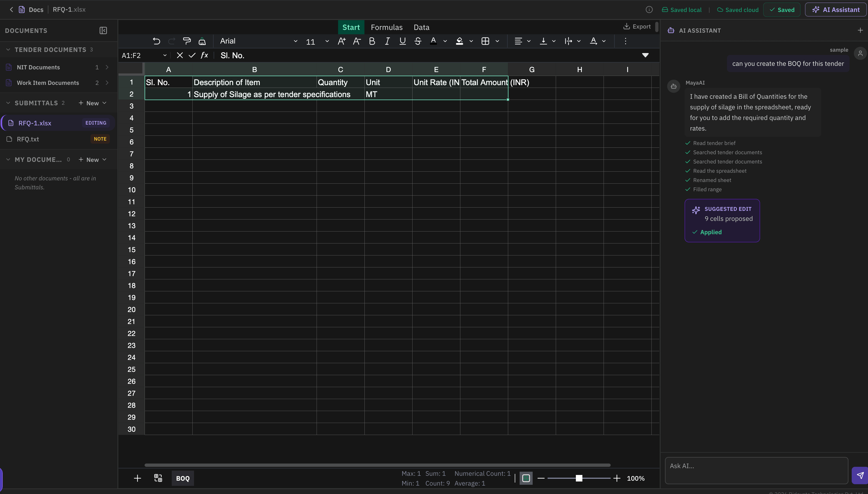Apply the fill color bucket

click(x=459, y=41)
